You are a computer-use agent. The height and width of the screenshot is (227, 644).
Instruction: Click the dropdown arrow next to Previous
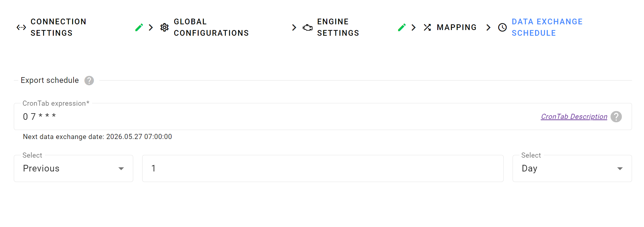121,169
